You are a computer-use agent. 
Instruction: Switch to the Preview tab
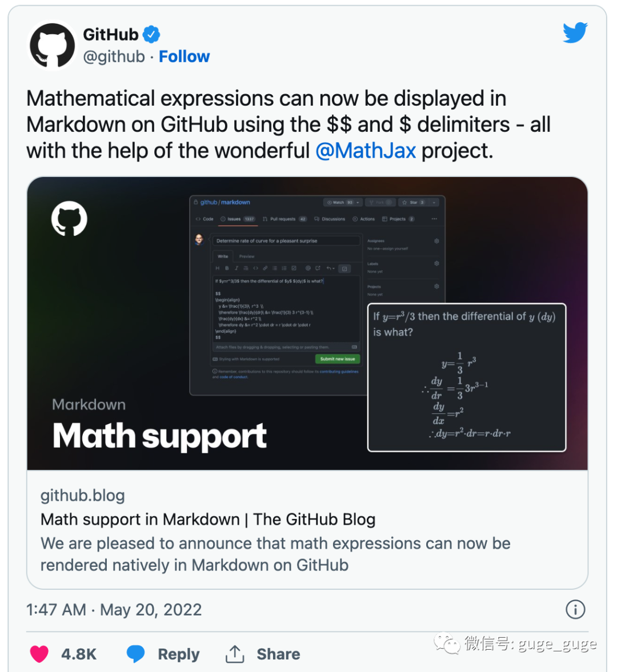point(247,256)
